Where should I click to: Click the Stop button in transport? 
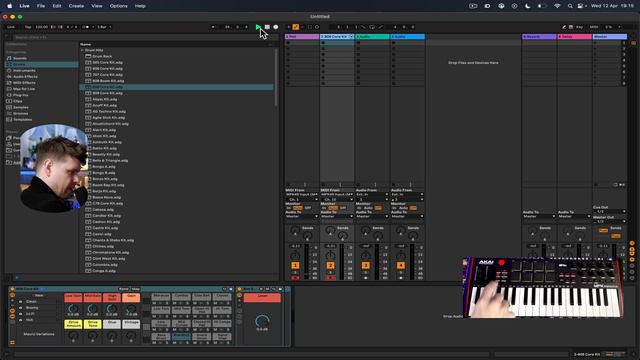coord(267,27)
